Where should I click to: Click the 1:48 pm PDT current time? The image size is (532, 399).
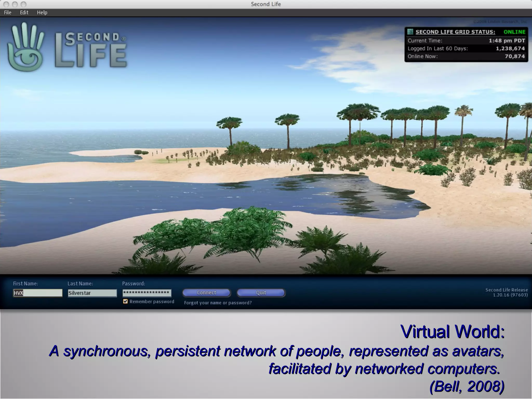pos(507,41)
